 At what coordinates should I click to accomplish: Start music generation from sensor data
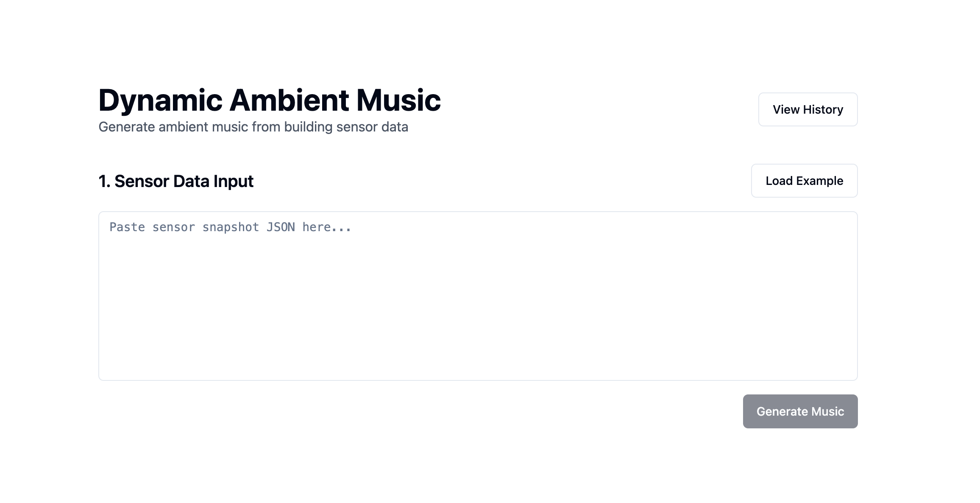pos(800,411)
